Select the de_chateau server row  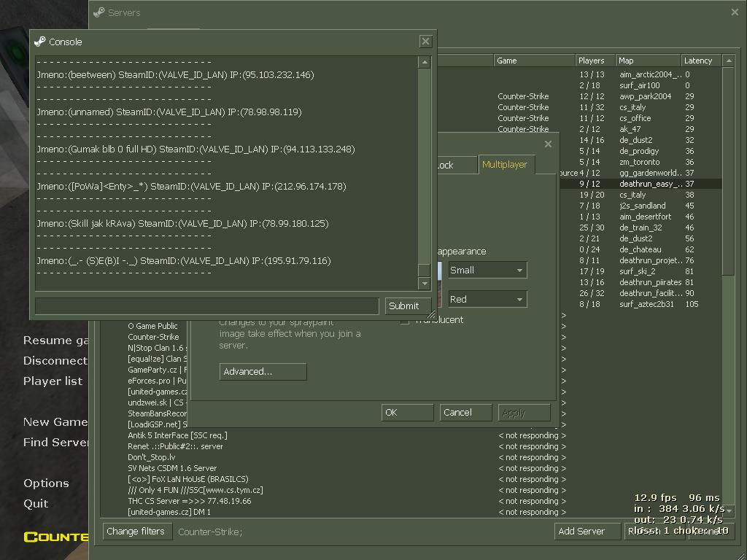(x=640, y=249)
